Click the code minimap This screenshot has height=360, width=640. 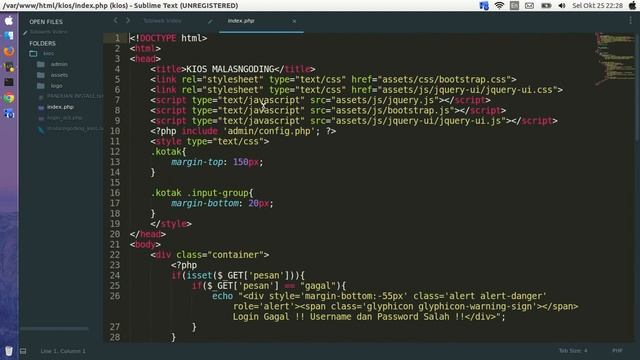point(615,59)
